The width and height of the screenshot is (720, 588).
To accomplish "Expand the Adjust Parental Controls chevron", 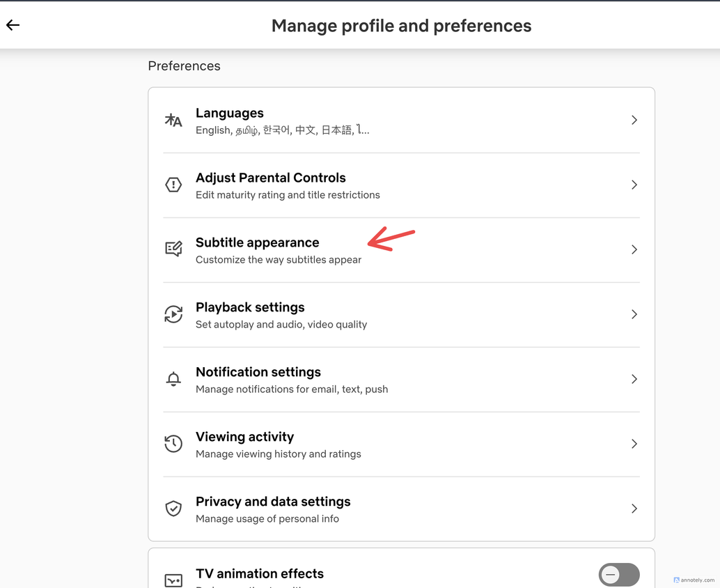I will click(634, 185).
